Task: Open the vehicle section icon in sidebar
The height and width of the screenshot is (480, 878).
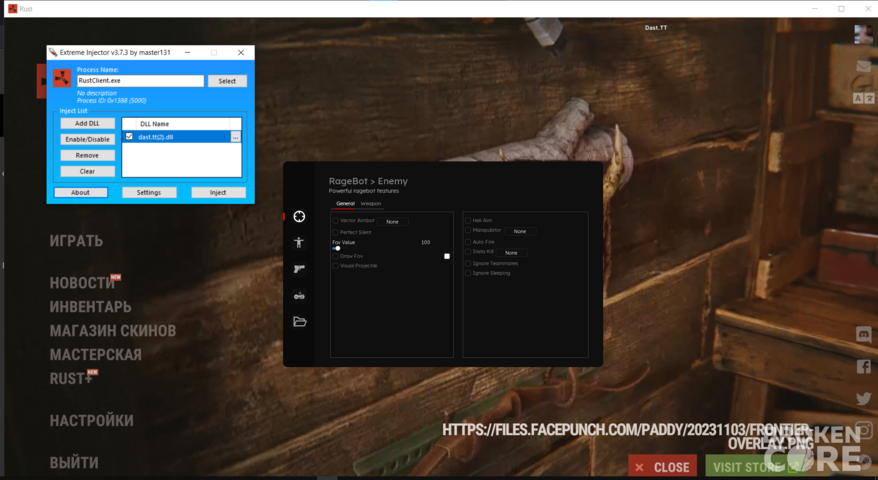Action: (x=300, y=296)
